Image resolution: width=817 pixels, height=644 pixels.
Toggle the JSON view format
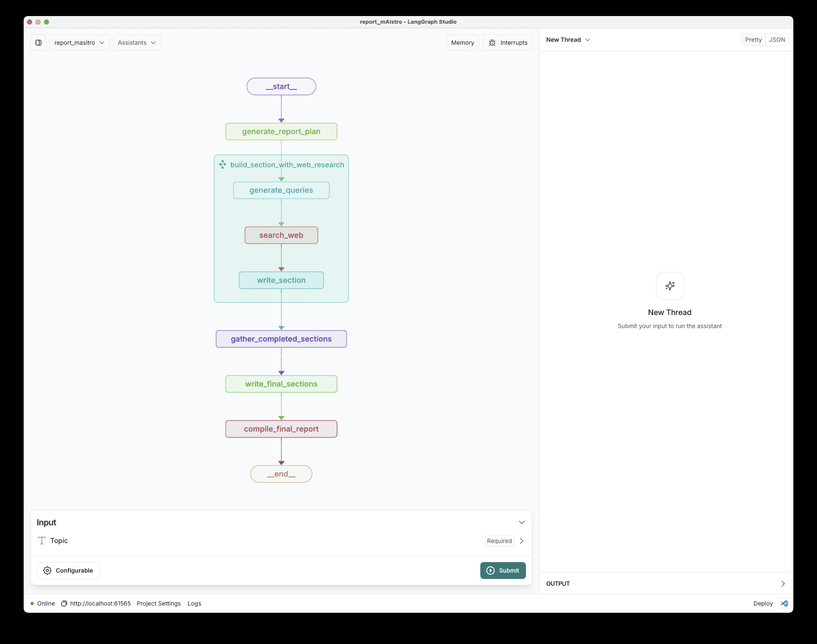tap(777, 40)
